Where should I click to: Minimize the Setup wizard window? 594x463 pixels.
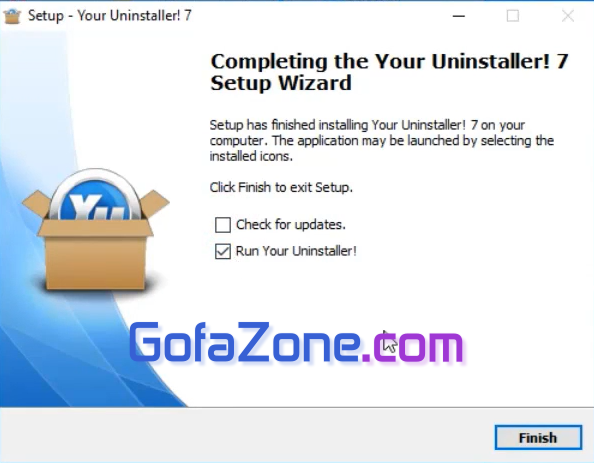click(x=458, y=16)
